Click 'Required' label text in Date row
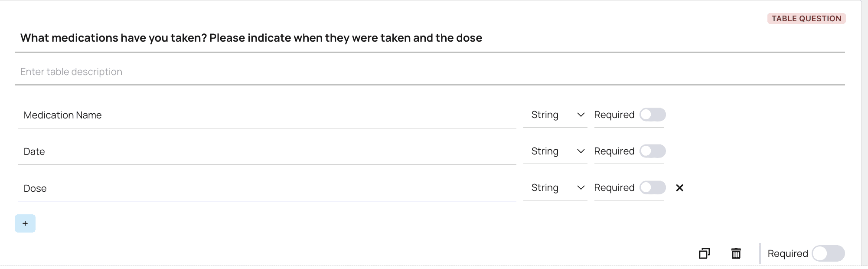The image size is (868, 269). pos(614,151)
